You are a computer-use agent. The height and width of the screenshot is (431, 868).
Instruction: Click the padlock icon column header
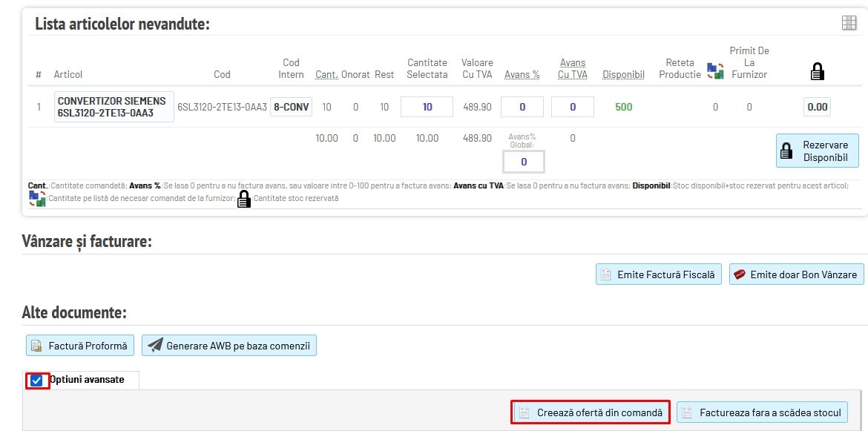[817, 71]
